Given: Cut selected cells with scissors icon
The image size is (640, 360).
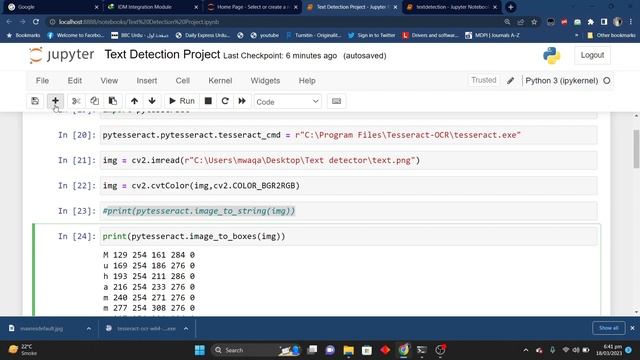Looking at the screenshot, I should (x=76, y=101).
